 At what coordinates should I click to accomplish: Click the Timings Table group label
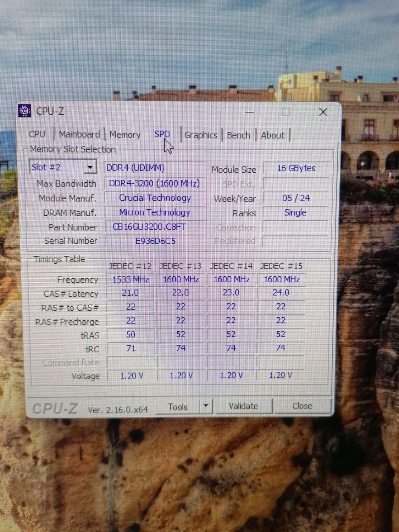pyautogui.click(x=59, y=259)
